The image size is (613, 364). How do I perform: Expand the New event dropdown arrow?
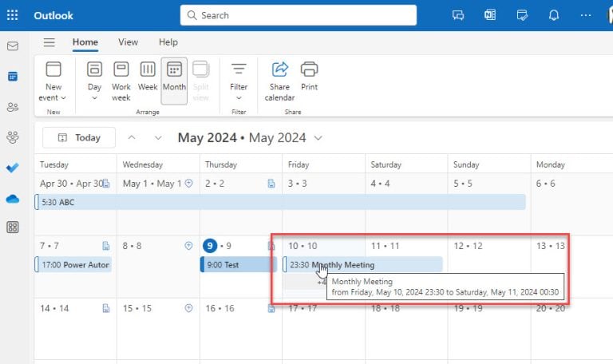tap(63, 98)
